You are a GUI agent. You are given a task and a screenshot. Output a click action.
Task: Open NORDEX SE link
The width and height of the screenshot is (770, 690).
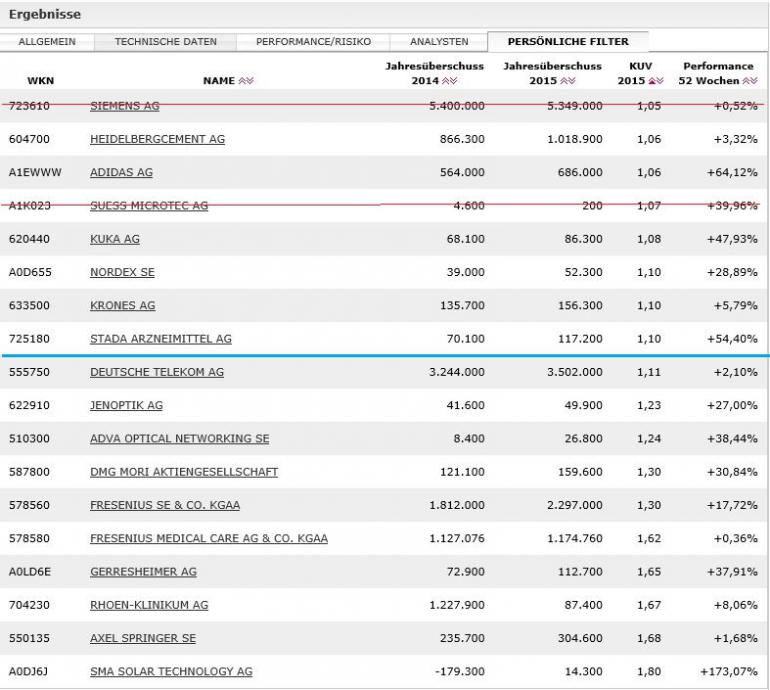[122, 273]
